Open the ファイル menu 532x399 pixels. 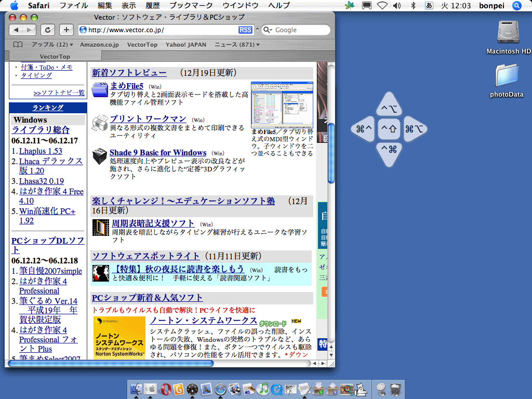74,5
